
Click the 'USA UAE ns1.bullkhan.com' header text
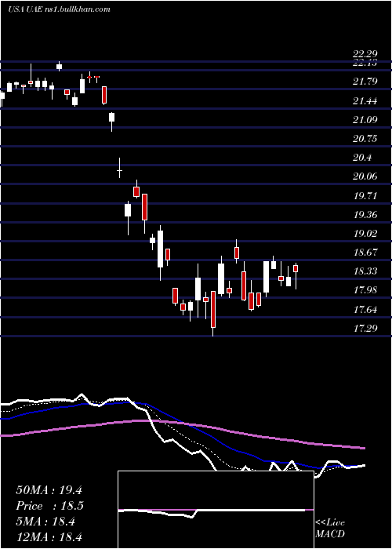(59, 9)
